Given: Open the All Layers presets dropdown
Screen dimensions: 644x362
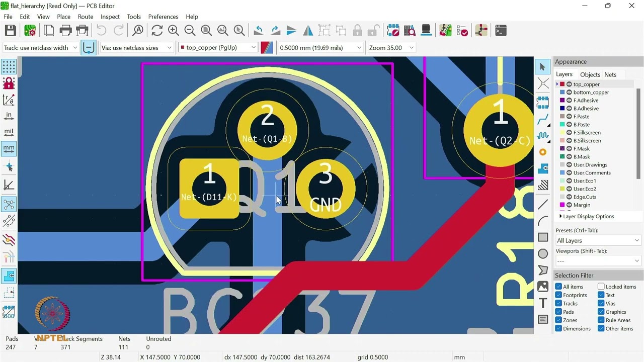Looking at the screenshot, I should [x=598, y=241].
